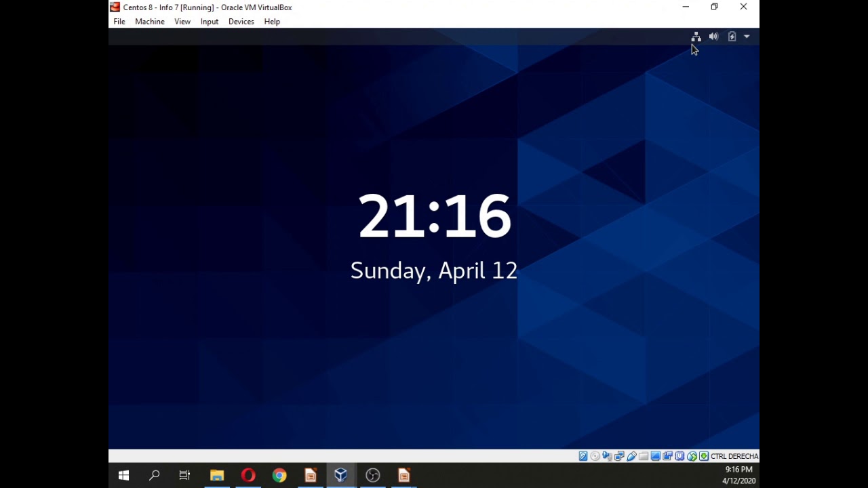Click the hard disk activity indicator
The width and height of the screenshot is (868, 488).
click(x=583, y=456)
